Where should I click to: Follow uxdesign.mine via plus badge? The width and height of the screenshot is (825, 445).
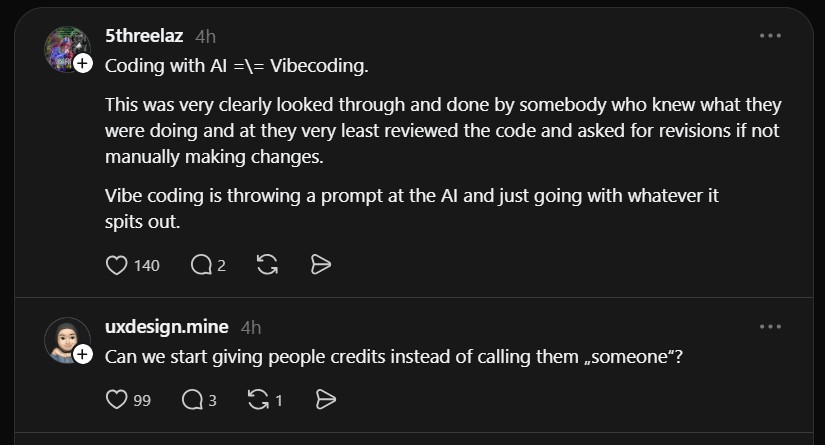tap(83, 354)
